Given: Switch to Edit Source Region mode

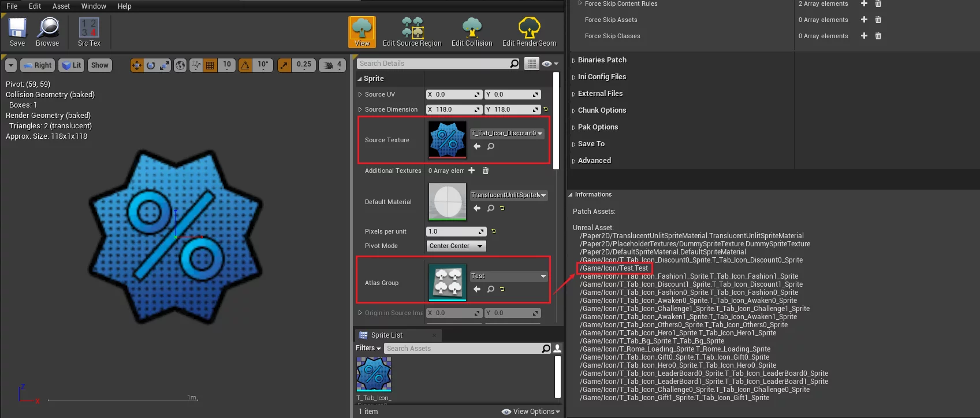Looking at the screenshot, I should pyautogui.click(x=412, y=32).
